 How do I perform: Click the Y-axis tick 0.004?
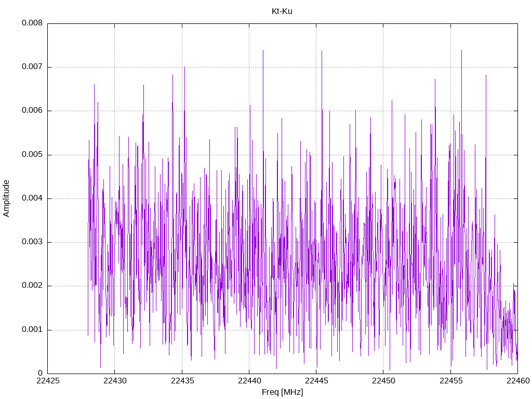pyautogui.click(x=32, y=198)
